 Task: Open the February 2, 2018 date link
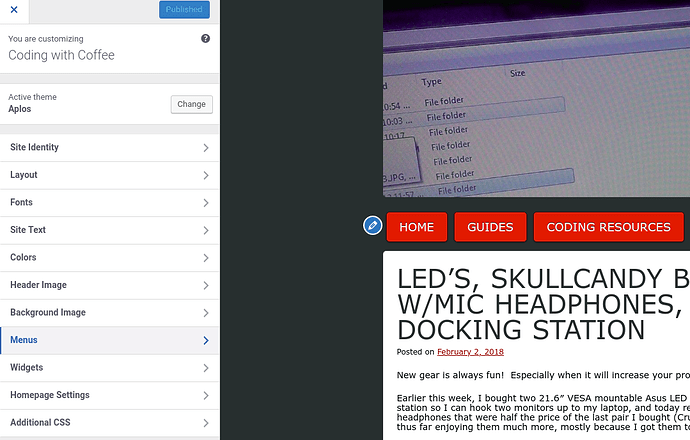[470, 352]
